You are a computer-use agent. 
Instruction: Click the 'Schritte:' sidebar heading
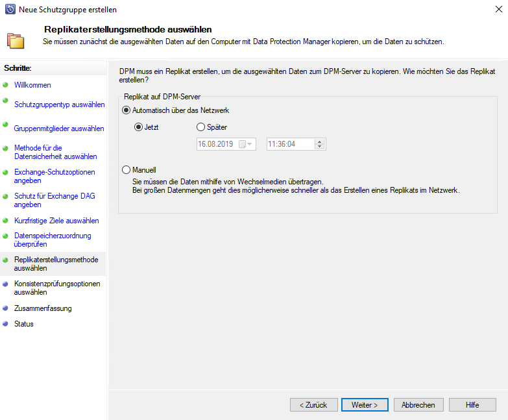(18, 68)
